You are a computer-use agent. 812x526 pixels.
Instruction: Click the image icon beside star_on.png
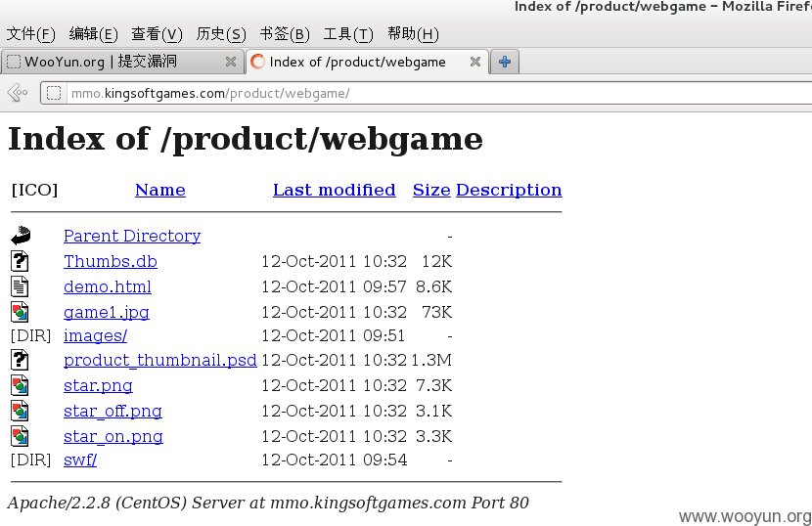pyautogui.click(x=20, y=436)
